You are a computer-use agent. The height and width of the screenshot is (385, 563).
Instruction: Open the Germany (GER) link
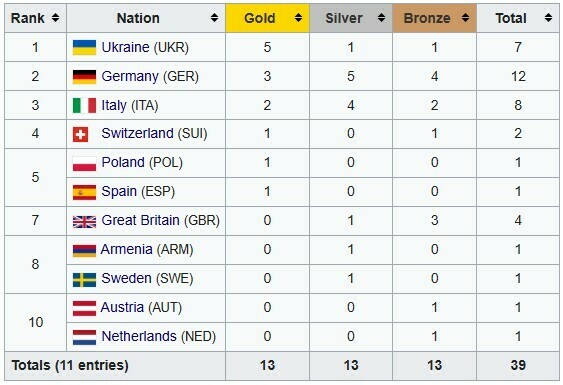pyautogui.click(x=150, y=76)
